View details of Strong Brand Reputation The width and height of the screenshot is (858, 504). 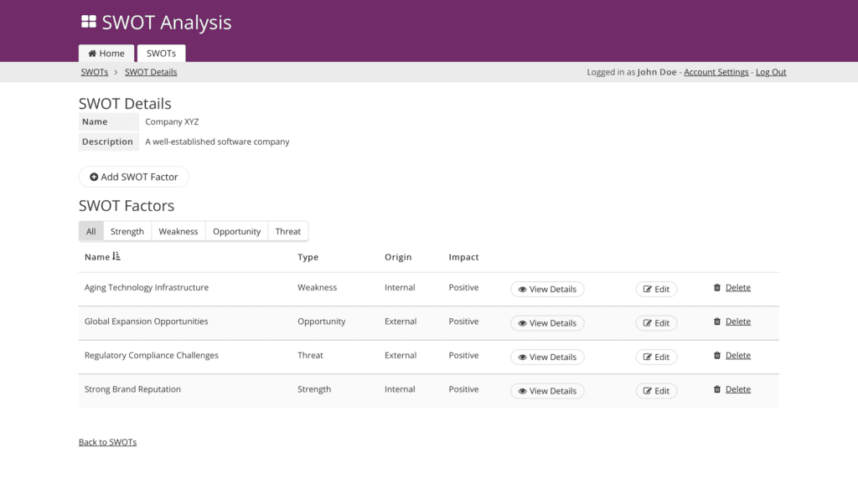pos(547,391)
